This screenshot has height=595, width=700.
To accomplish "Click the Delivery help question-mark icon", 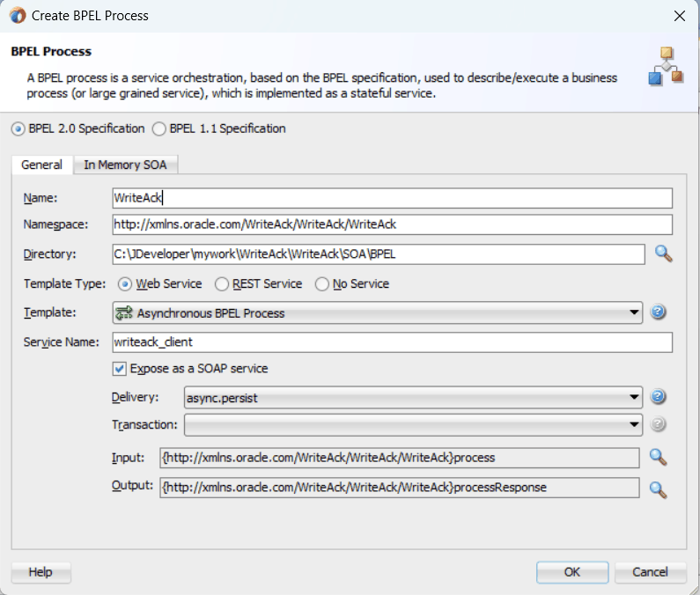I will tap(658, 396).
